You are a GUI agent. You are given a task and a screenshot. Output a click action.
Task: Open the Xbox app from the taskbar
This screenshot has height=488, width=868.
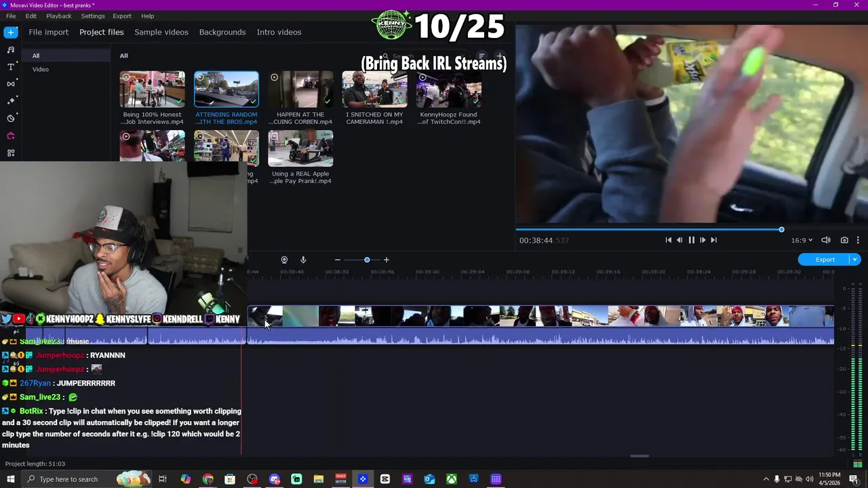(x=451, y=479)
